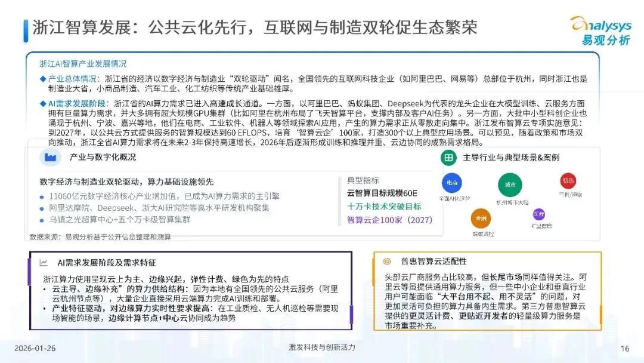Click the bold text 边缘计算节点+中心云协同成为趋势
Screen dimensions: 644x363
pos(172,318)
